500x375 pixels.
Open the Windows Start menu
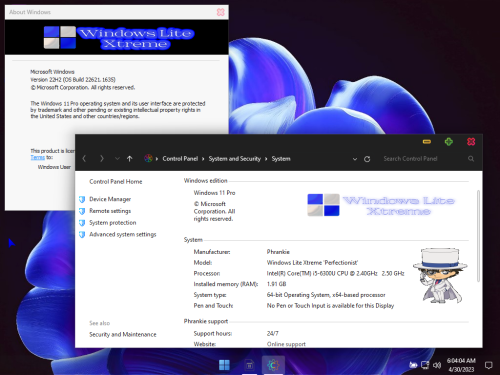224,365
